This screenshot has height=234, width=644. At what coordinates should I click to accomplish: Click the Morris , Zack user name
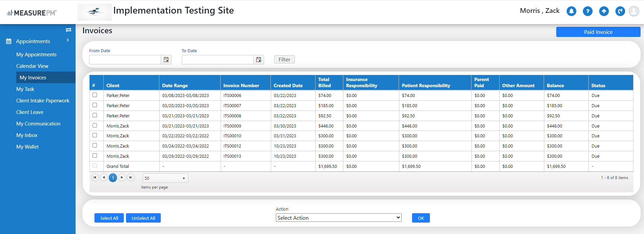tap(540, 11)
